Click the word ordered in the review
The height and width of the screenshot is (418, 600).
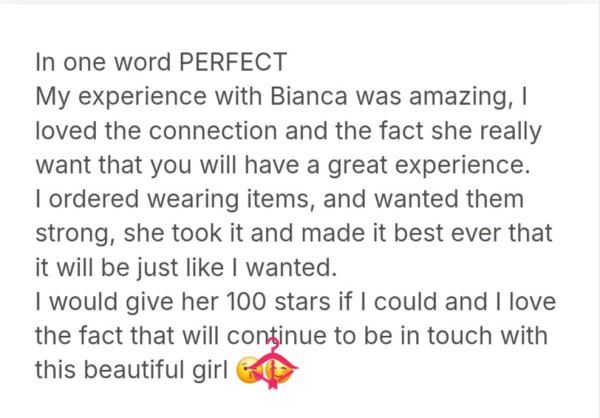click(94, 199)
